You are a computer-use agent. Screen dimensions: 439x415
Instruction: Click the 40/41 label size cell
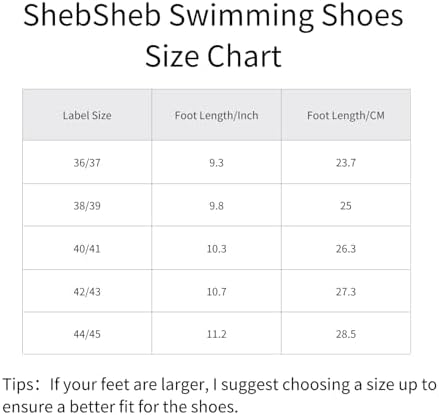[x=87, y=248]
